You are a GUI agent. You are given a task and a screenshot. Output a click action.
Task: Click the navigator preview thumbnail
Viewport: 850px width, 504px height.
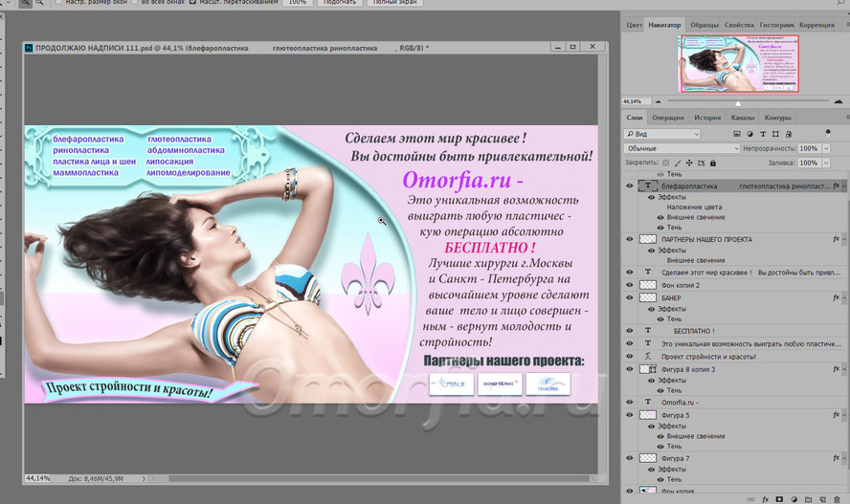738,63
